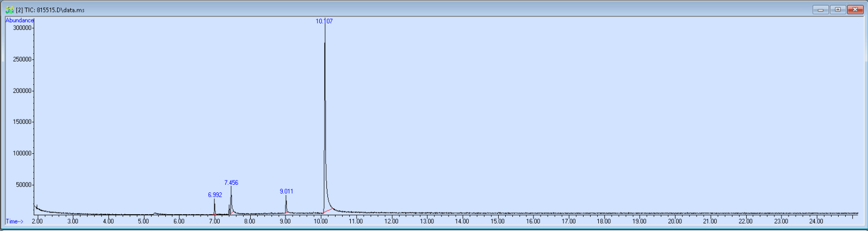
Task: Click the 18.00 time axis tick
Action: (604, 221)
